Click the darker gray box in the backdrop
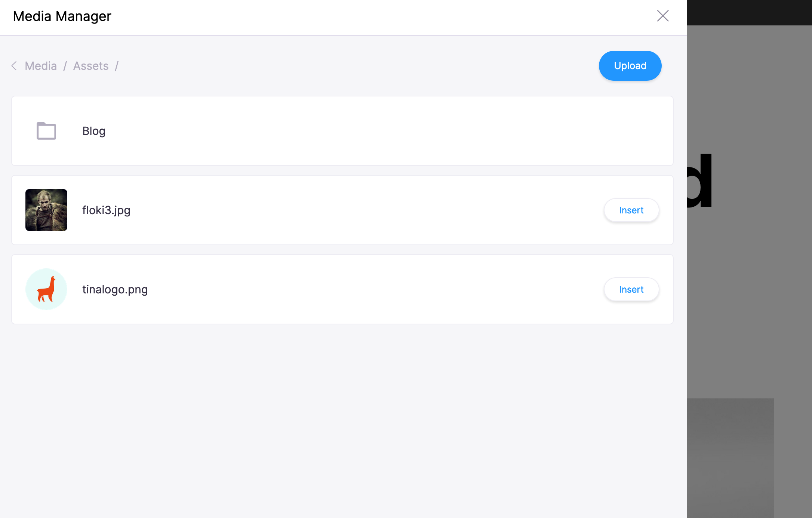Viewport: 812px width, 518px height. point(731,458)
